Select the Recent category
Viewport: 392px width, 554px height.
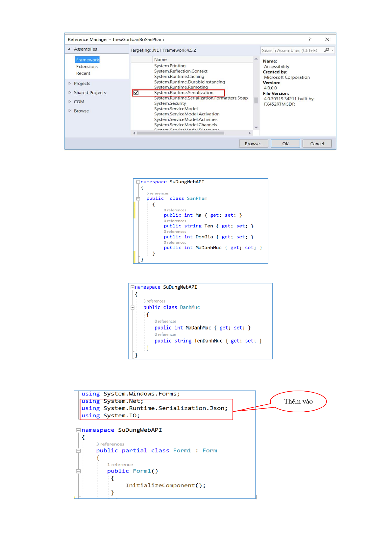tap(83, 73)
